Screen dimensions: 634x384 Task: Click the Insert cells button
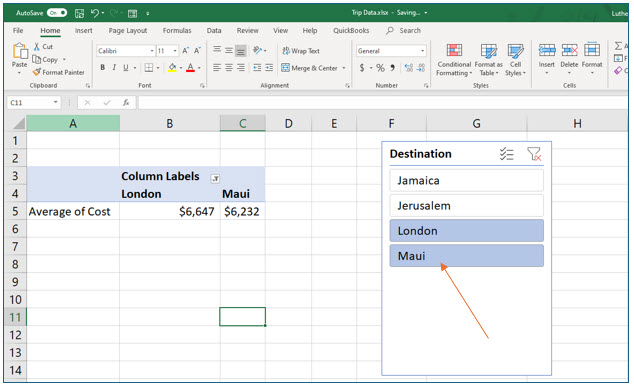coord(547,59)
